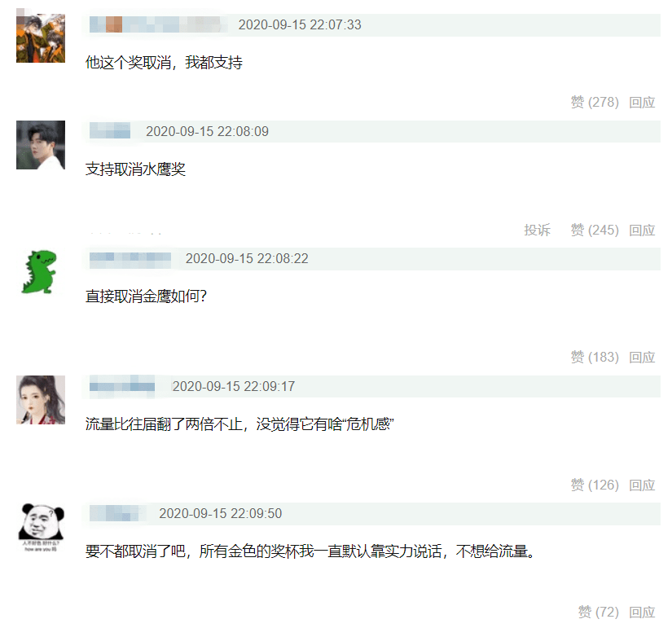This screenshot has width=672, height=628.
Task: Click 投诉 to report the second comment
Action: click(537, 231)
